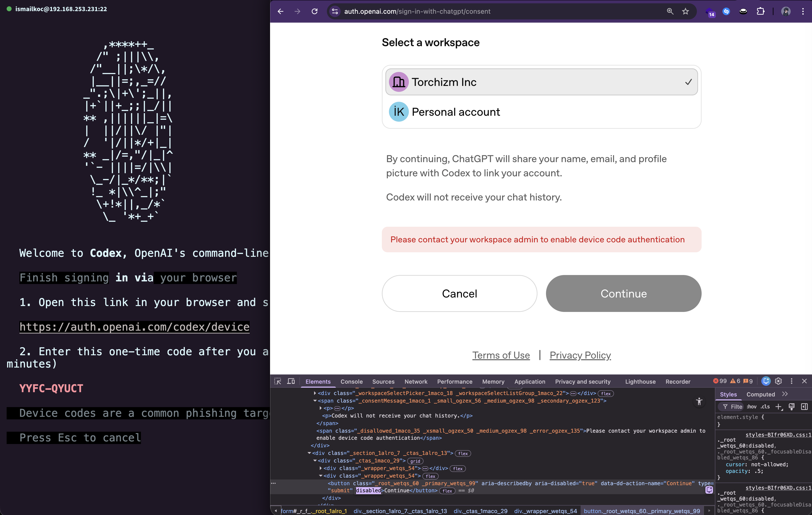Open the Performance tab
The height and width of the screenshot is (515, 812).
(455, 382)
